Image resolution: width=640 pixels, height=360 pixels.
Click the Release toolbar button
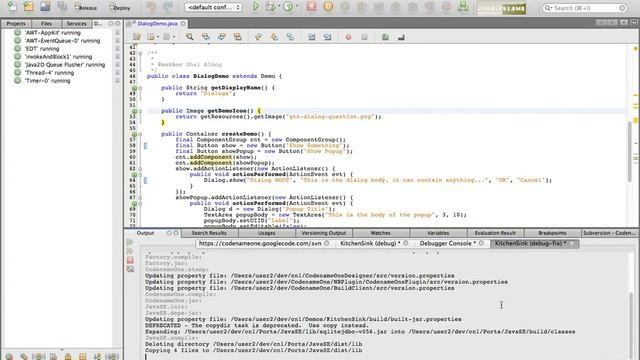[x=85, y=7]
